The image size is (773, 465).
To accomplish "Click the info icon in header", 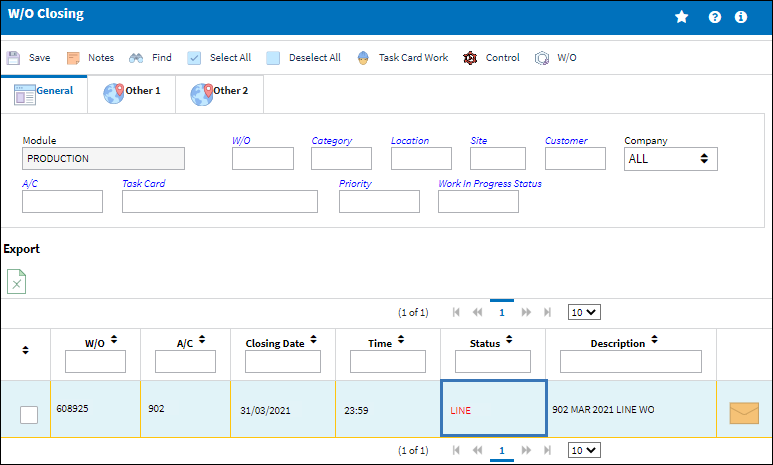I will click(x=740, y=17).
